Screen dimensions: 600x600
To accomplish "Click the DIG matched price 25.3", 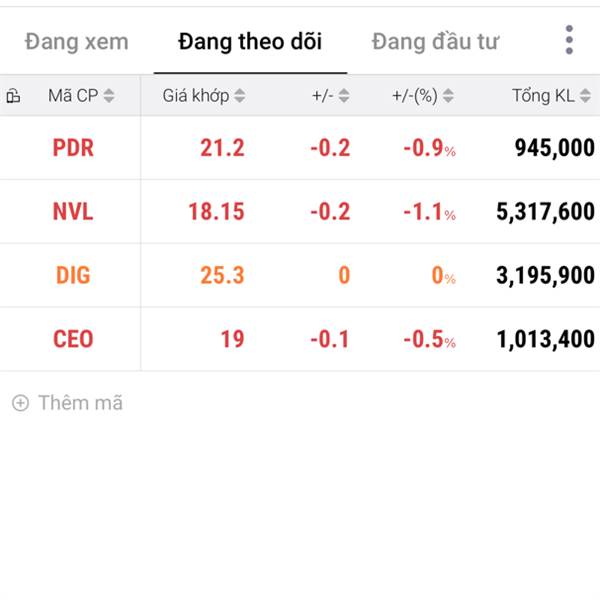I will click(222, 276).
